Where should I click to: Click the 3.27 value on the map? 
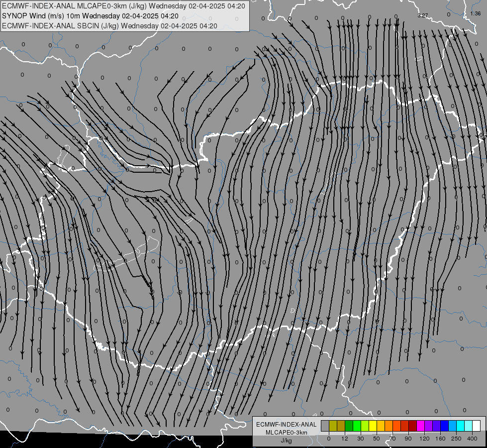pyautogui.click(x=422, y=15)
